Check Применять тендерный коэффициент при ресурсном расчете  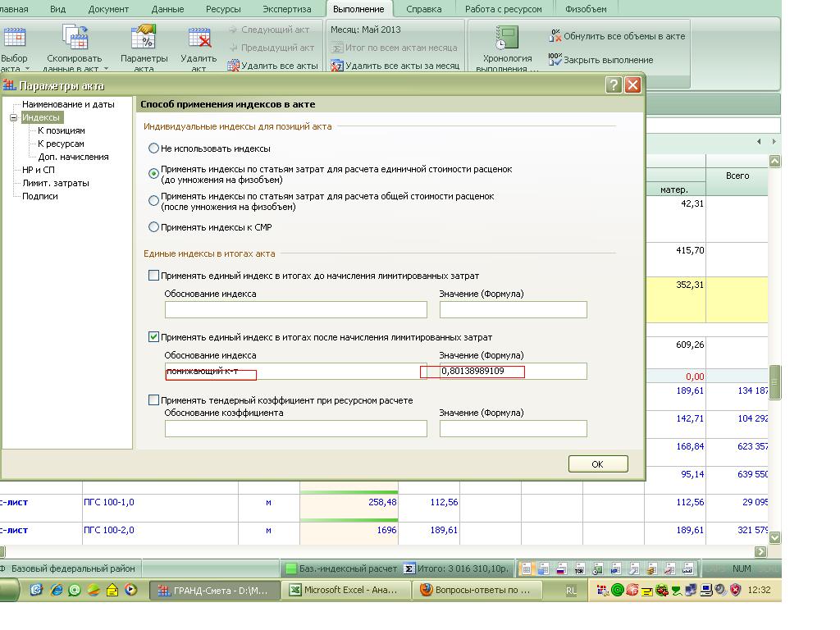pyautogui.click(x=153, y=400)
